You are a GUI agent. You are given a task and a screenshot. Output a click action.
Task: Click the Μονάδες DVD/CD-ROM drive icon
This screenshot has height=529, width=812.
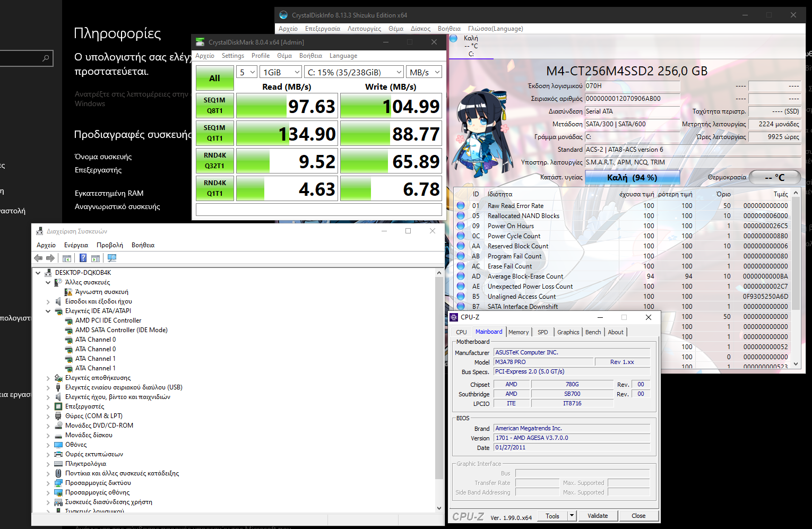coord(58,426)
